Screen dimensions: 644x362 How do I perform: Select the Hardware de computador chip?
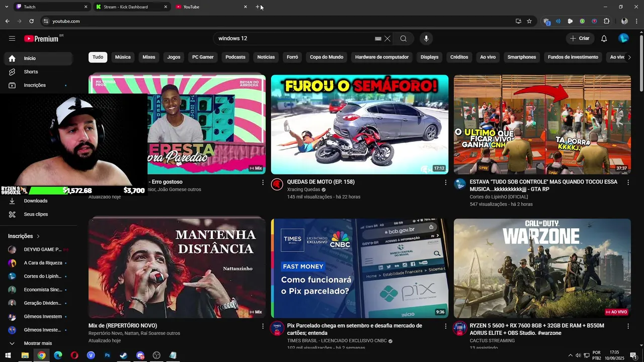(382, 57)
